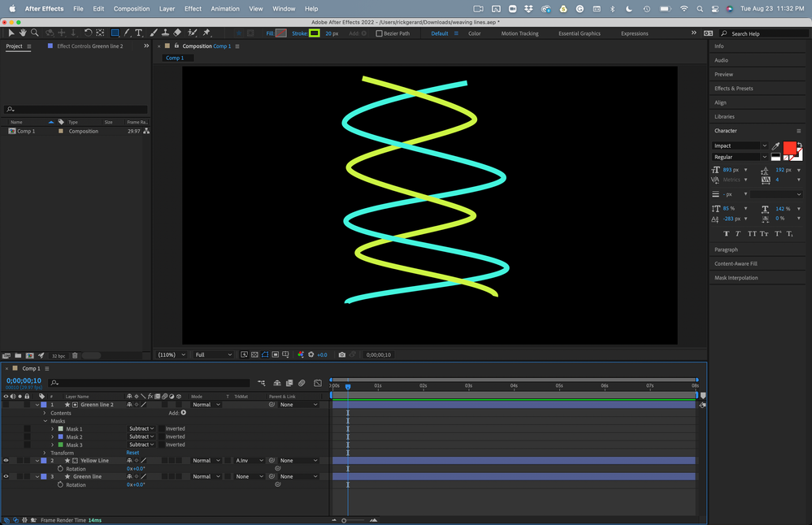Open the Stroke color swatch

pos(314,33)
